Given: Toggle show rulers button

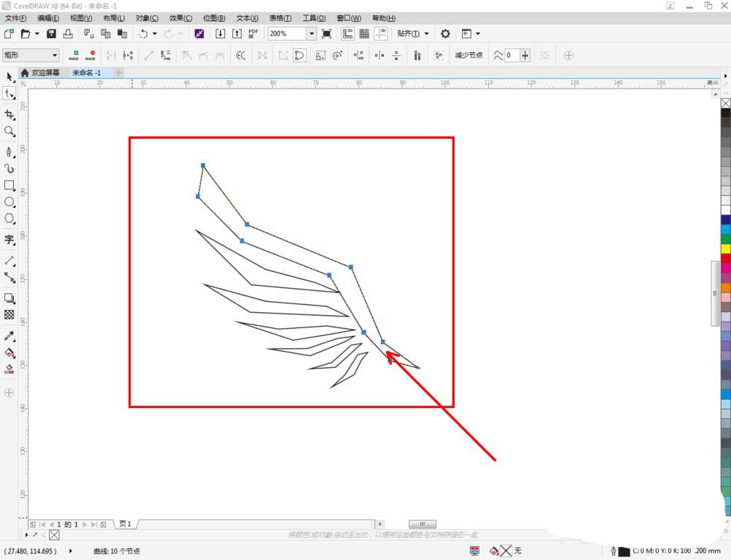Looking at the screenshot, I should (x=347, y=34).
